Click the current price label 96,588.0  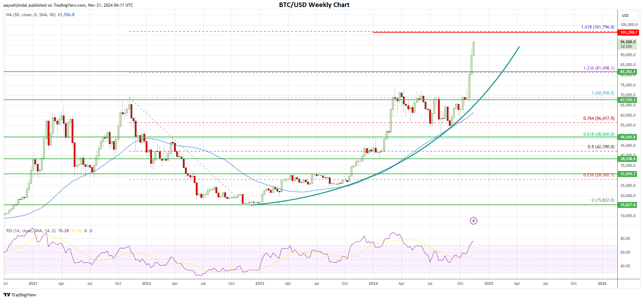click(x=628, y=42)
